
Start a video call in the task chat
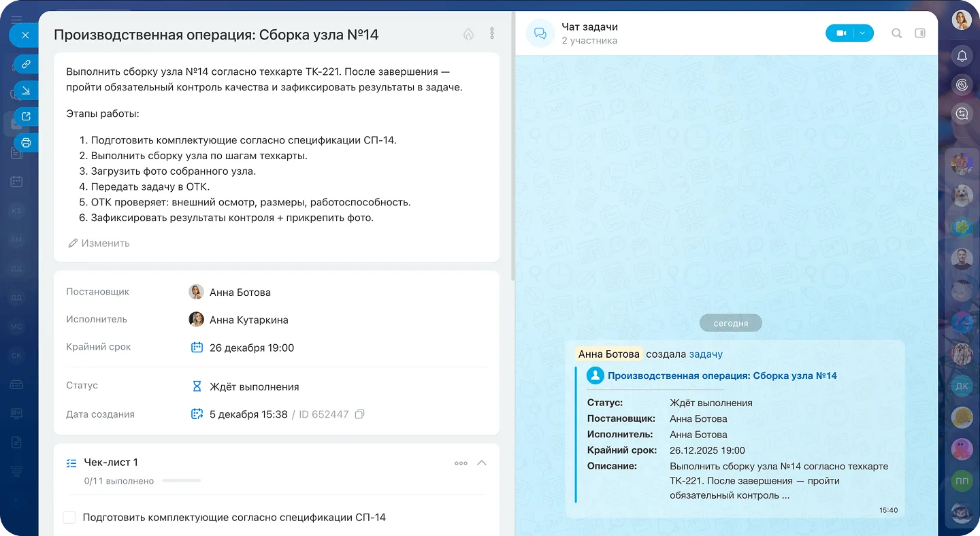coord(841,33)
